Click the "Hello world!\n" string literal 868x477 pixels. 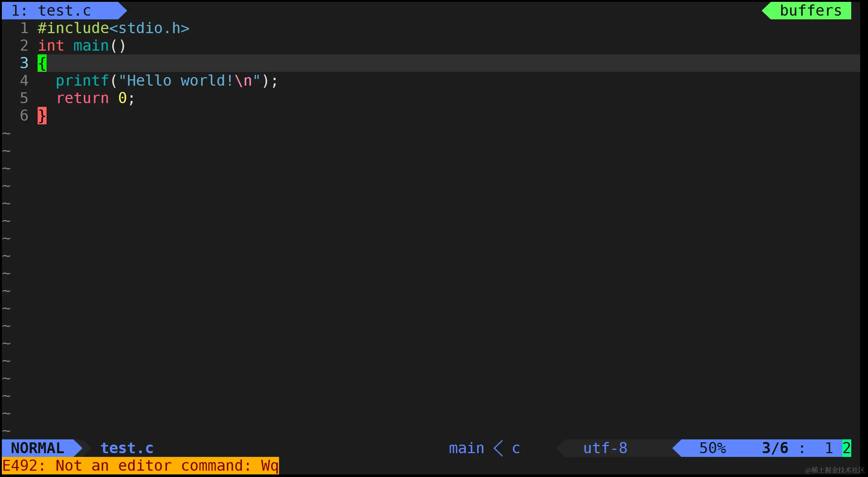189,81
